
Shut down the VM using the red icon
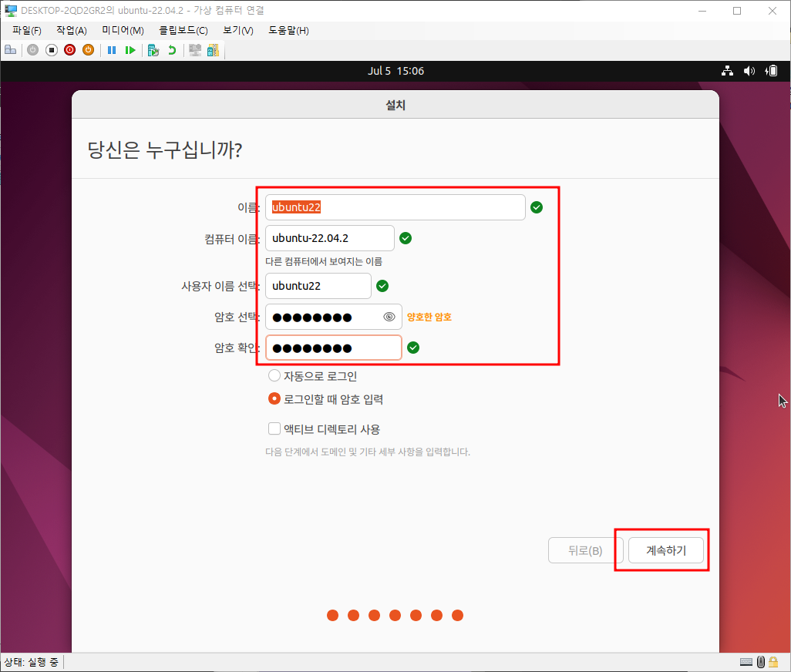click(x=69, y=50)
